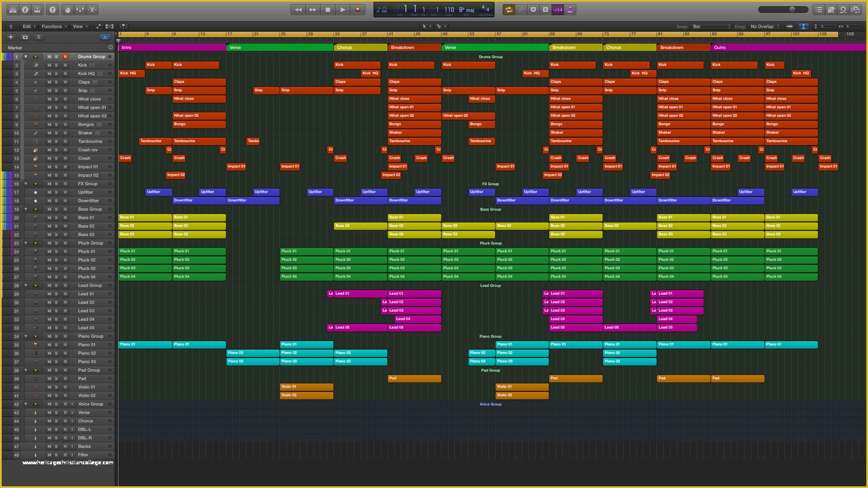This screenshot has width=868, height=488.
Task: Open the View menu in tracks area
Action: coord(79,27)
